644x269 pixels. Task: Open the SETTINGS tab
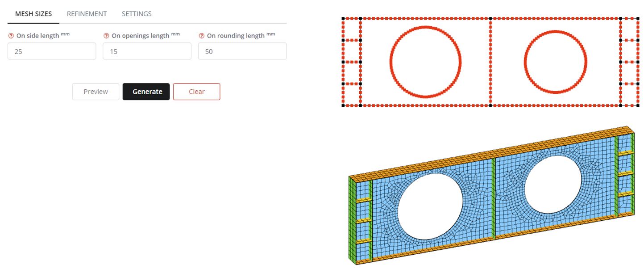point(137,14)
